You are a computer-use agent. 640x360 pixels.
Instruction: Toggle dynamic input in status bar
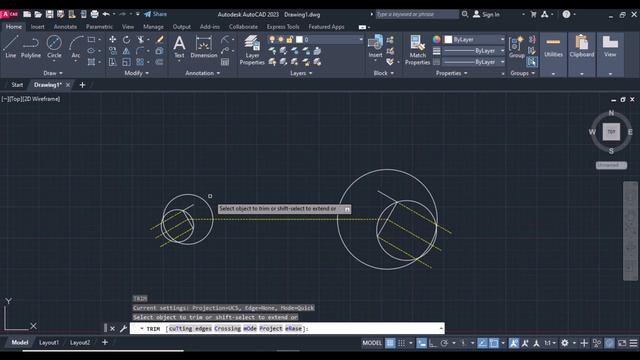click(x=421, y=343)
